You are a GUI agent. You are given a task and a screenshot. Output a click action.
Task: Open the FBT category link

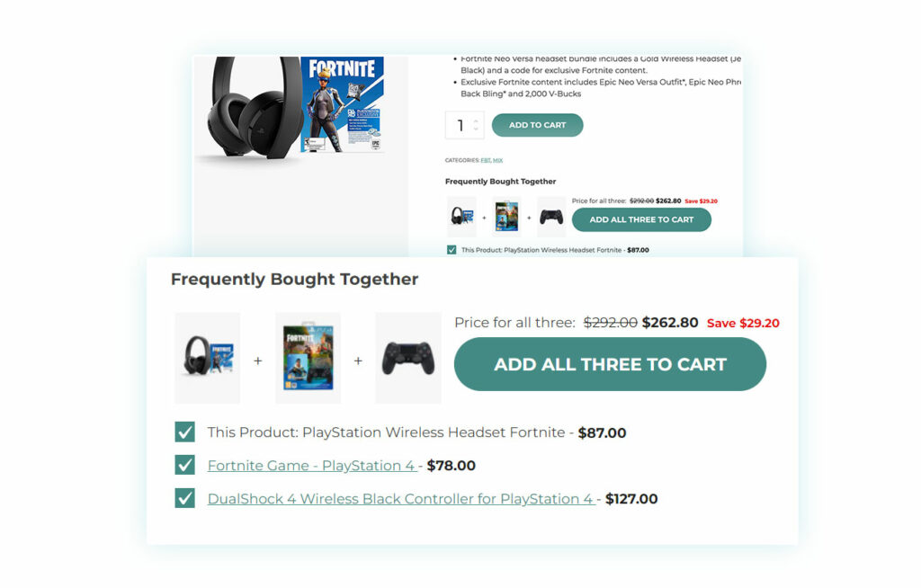(x=486, y=160)
